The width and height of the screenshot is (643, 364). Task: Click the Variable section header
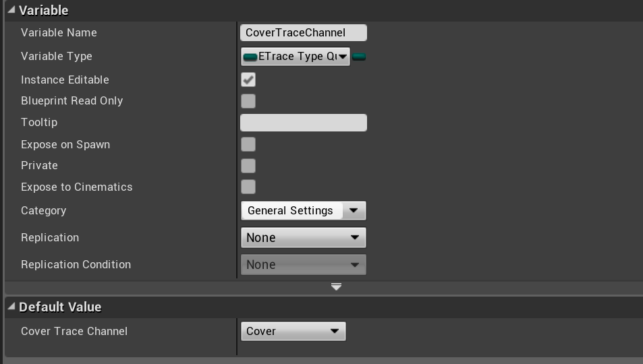tap(44, 10)
